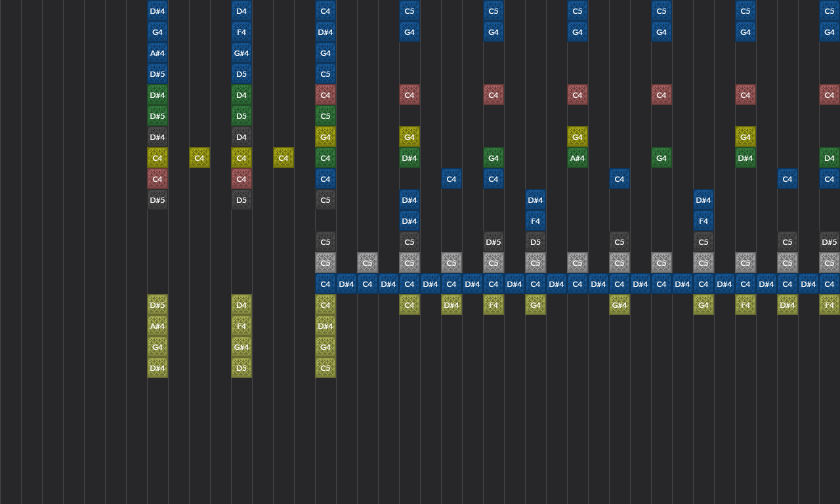This screenshot has height=504, width=840.
Task: Click the olive C5 note block
Action: 325,368
